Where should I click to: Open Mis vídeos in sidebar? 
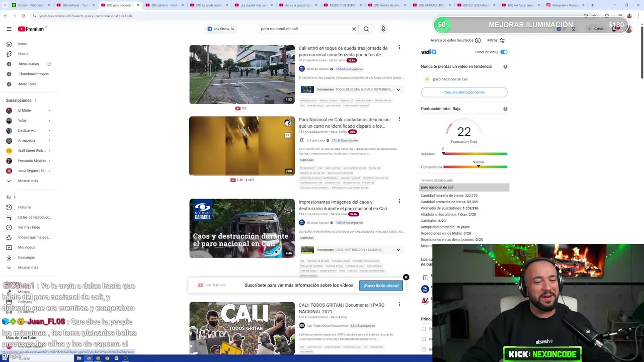[x=26, y=247]
